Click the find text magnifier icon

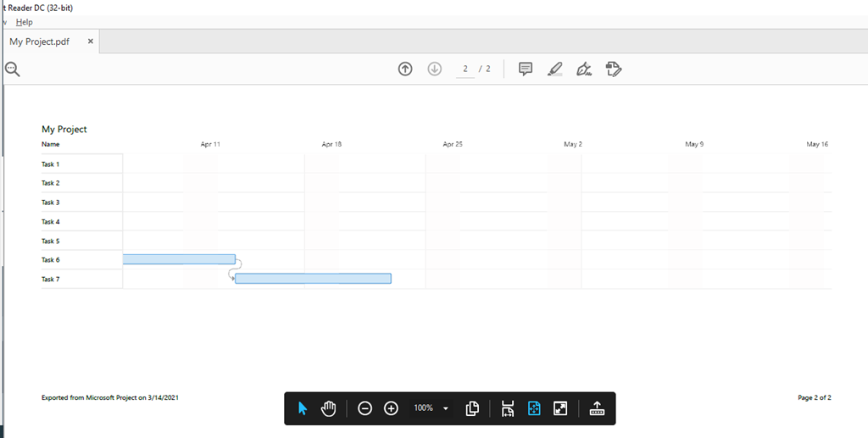[12, 69]
